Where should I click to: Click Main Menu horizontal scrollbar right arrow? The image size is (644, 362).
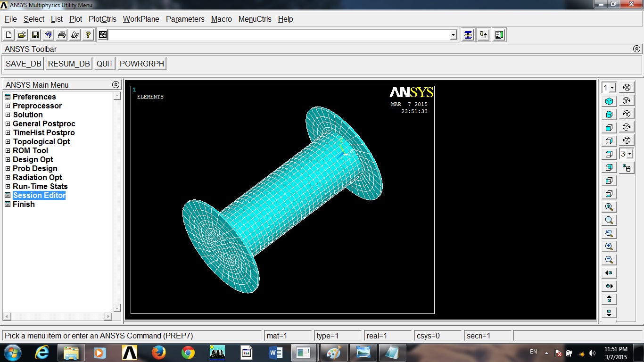click(x=108, y=316)
